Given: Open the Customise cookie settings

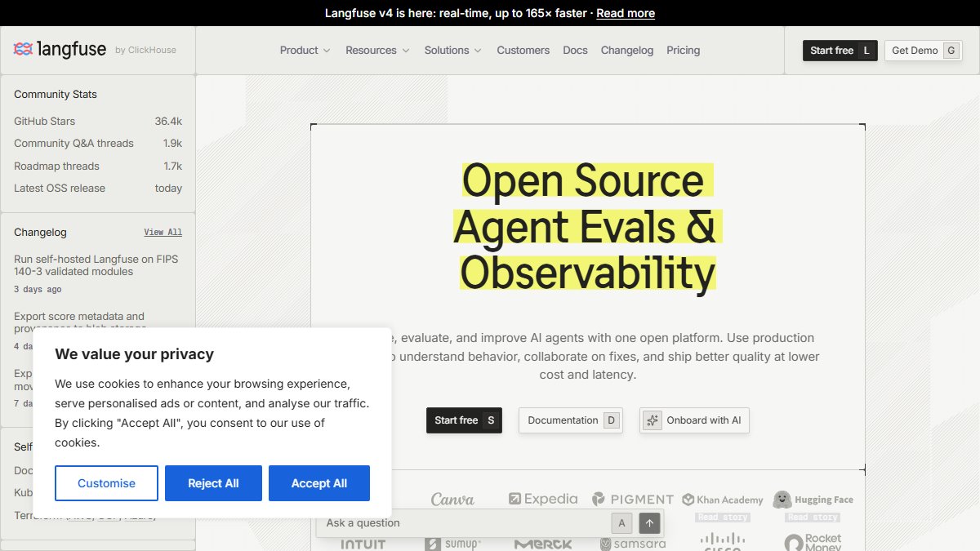Looking at the screenshot, I should coord(106,483).
